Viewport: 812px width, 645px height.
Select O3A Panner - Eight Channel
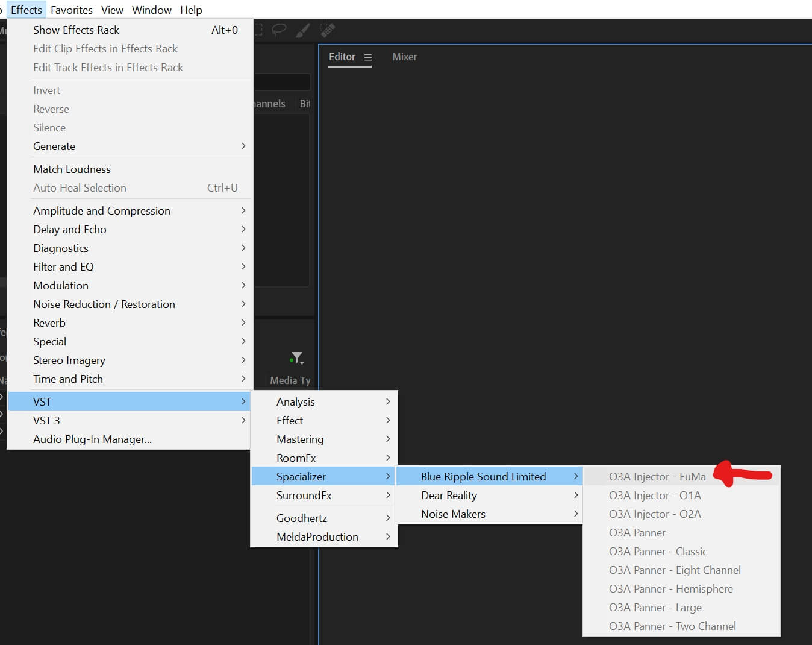coord(681,570)
